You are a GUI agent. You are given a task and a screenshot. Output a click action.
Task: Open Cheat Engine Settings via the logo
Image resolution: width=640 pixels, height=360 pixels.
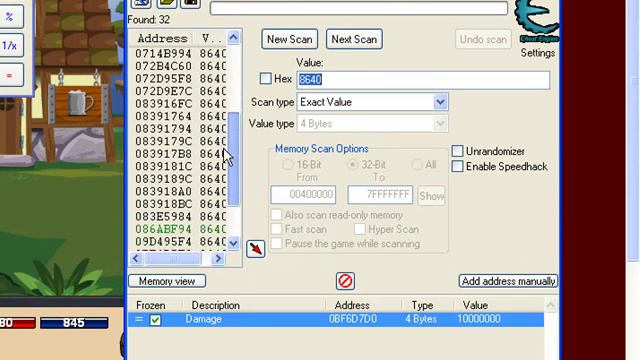pyautogui.click(x=537, y=21)
